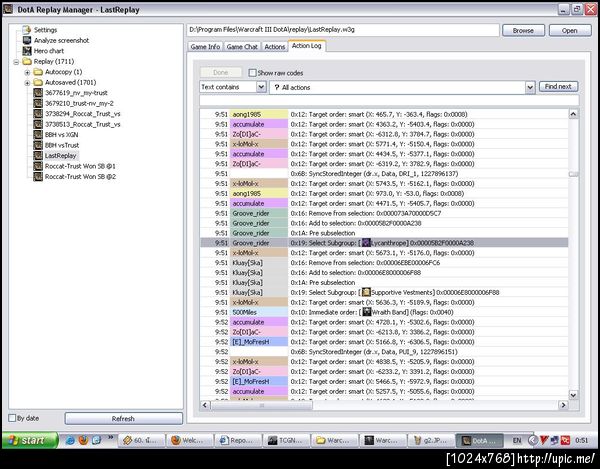This screenshot has height=469, width=600.
Task: Click the Lycanthrope hero icon in log
Action: pos(366,243)
